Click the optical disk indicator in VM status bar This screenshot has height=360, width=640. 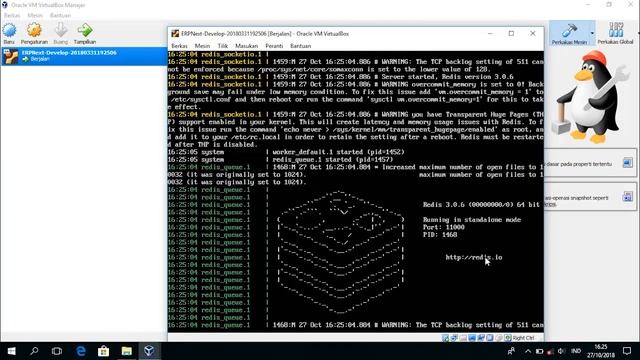[x=454, y=338]
